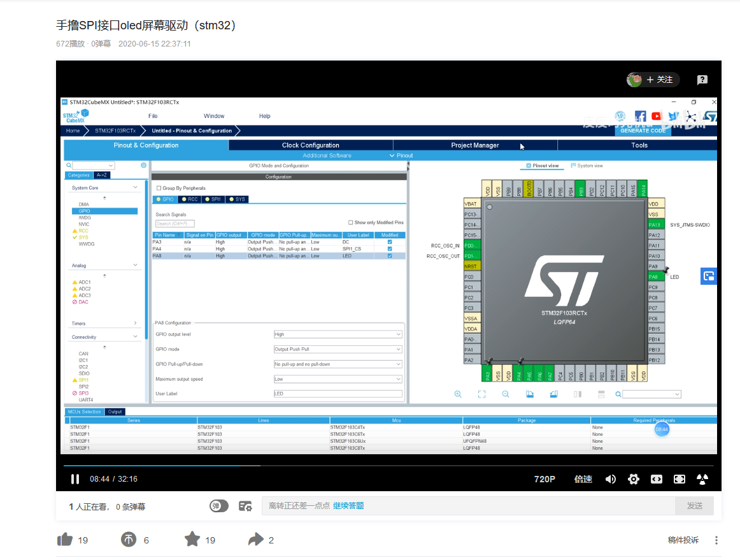Screen dimensions: 740x560
Task: Click 稿件投诉 report link
Action: tap(683, 540)
